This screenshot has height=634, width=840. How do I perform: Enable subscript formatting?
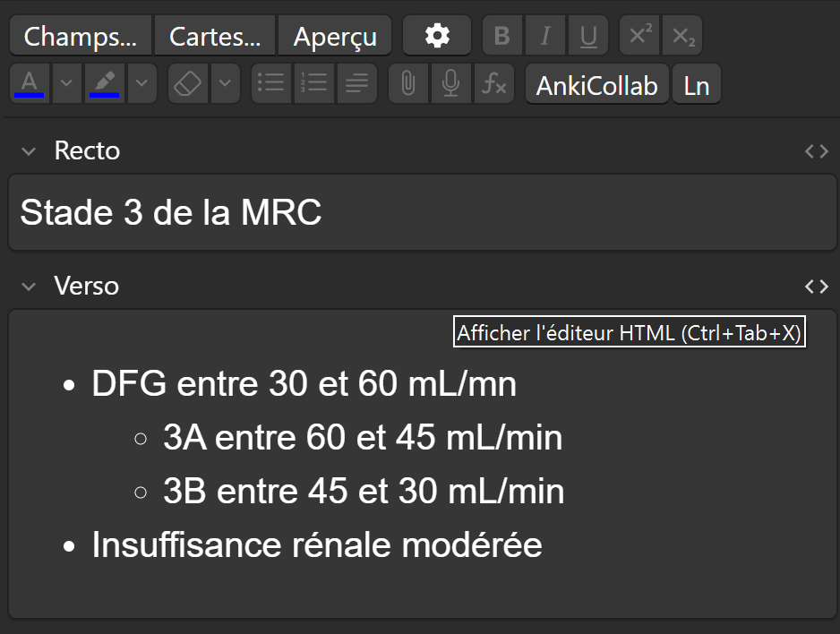681,36
